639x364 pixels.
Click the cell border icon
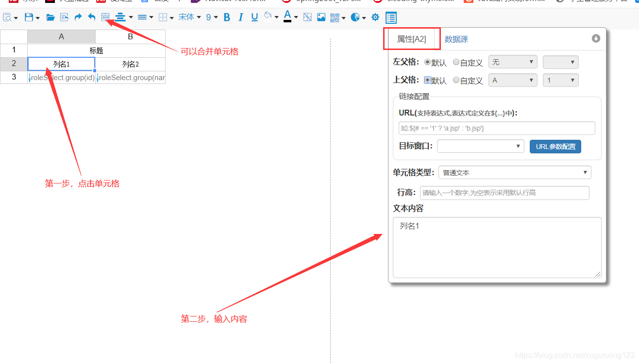pyautogui.click(x=163, y=17)
